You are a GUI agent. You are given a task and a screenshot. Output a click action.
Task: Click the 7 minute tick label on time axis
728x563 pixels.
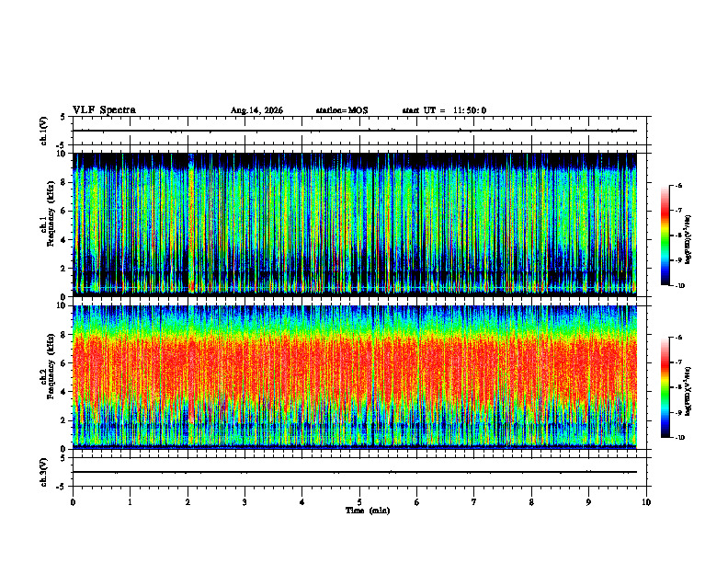474,502
